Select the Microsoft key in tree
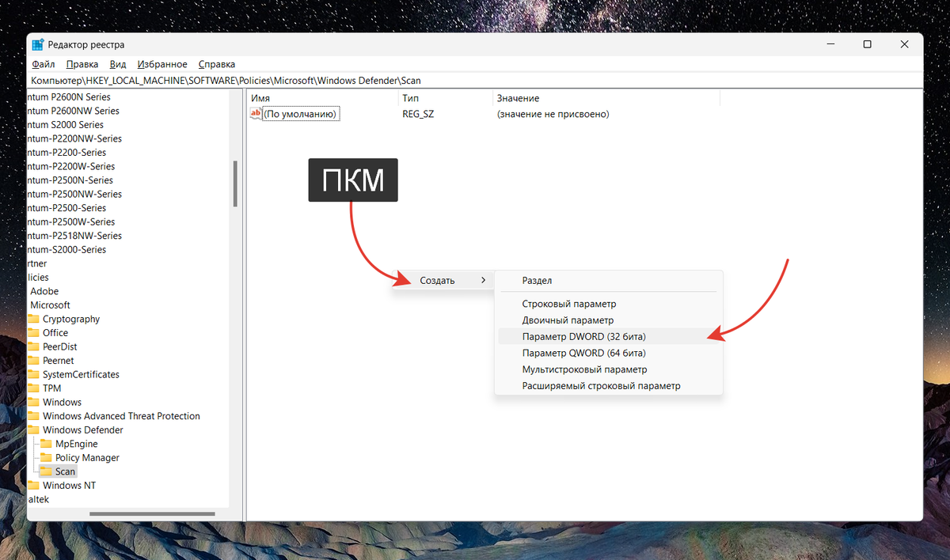The width and height of the screenshot is (950, 560). click(50, 305)
